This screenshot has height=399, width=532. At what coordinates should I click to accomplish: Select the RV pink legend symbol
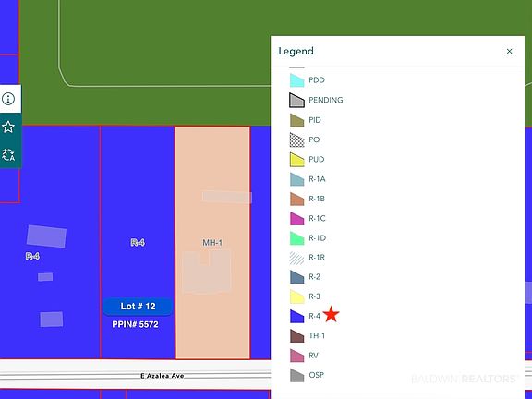coord(296,356)
